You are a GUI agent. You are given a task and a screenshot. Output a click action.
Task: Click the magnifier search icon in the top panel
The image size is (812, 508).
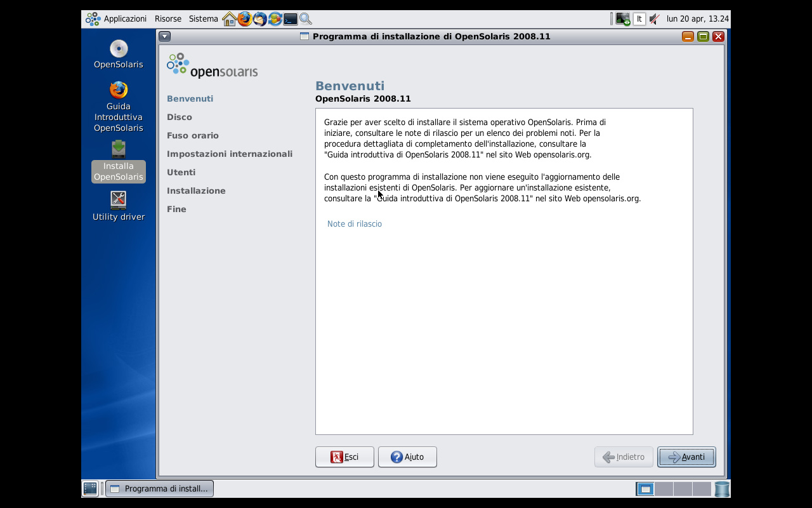(x=306, y=19)
